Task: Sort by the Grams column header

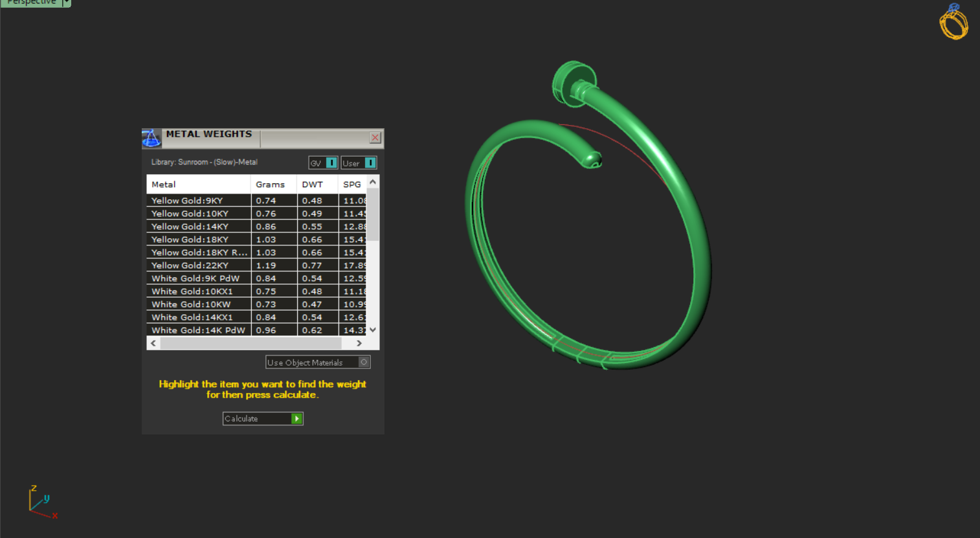Action: click(x=270, y=185)
